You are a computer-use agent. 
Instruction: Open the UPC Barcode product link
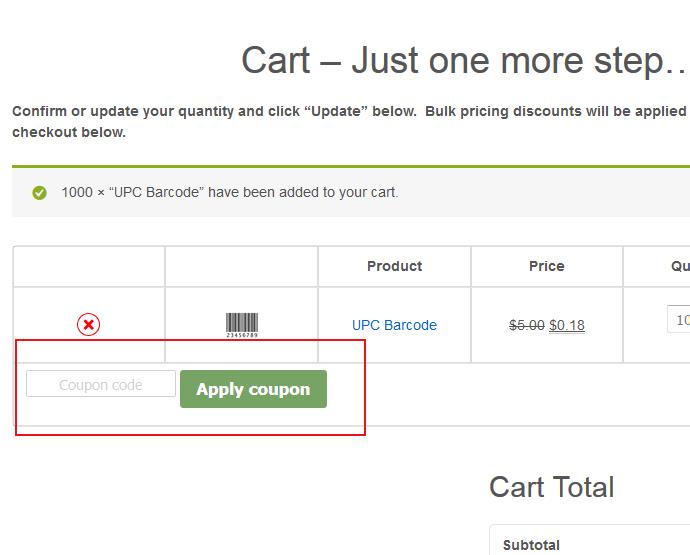(x=394, y=325)
